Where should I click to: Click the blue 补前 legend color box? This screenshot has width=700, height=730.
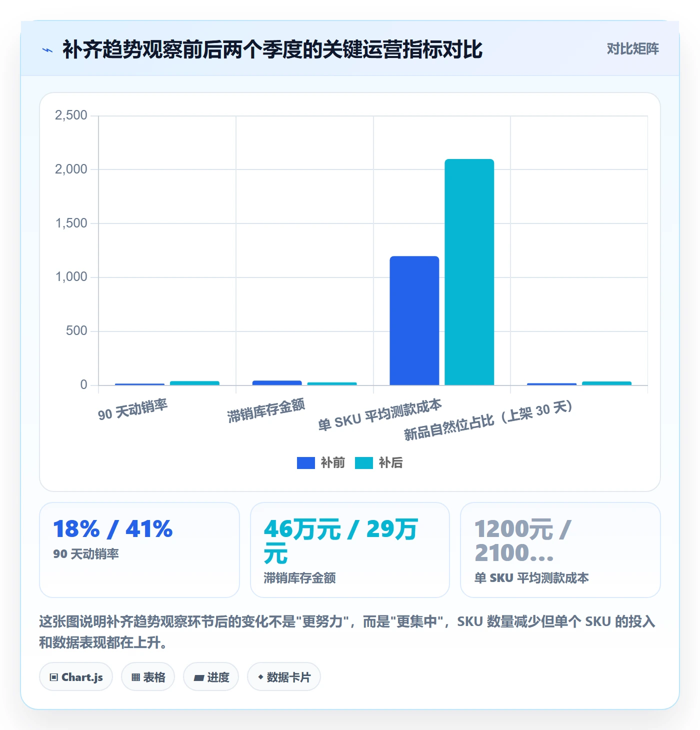coord(305,463)
